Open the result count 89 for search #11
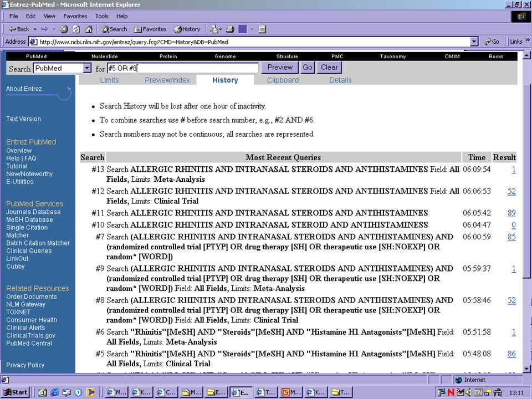The width and height of the screenshot is (532, 399). click(x=511, y=213)
